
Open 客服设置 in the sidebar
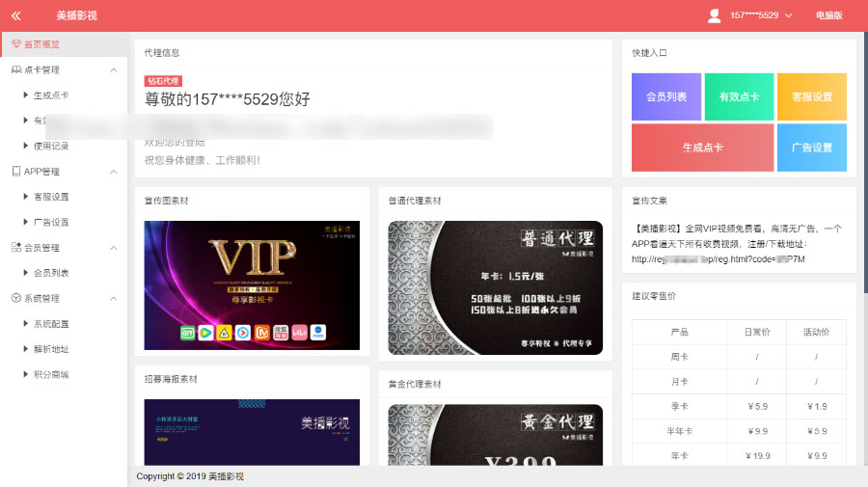(51, 197)
